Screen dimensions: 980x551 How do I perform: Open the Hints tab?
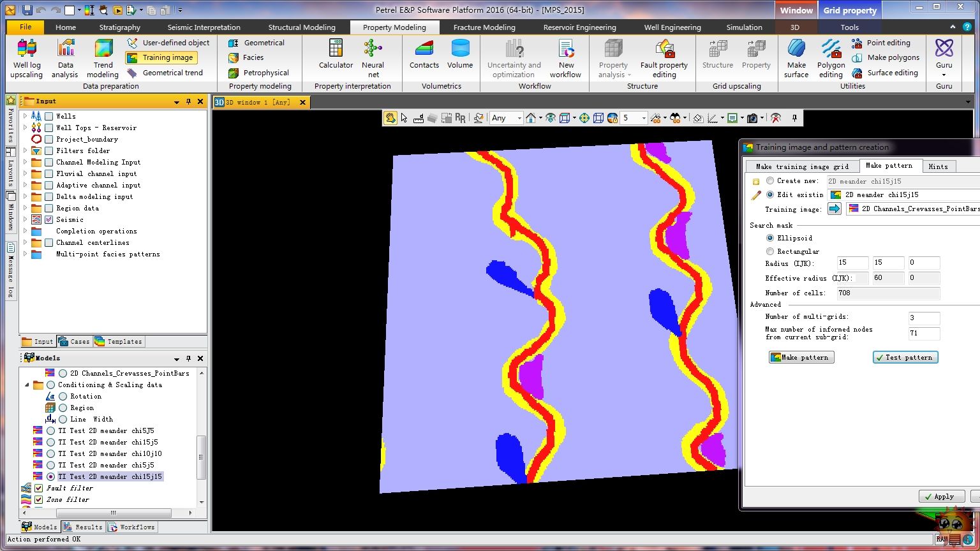(x=938, y=166)
